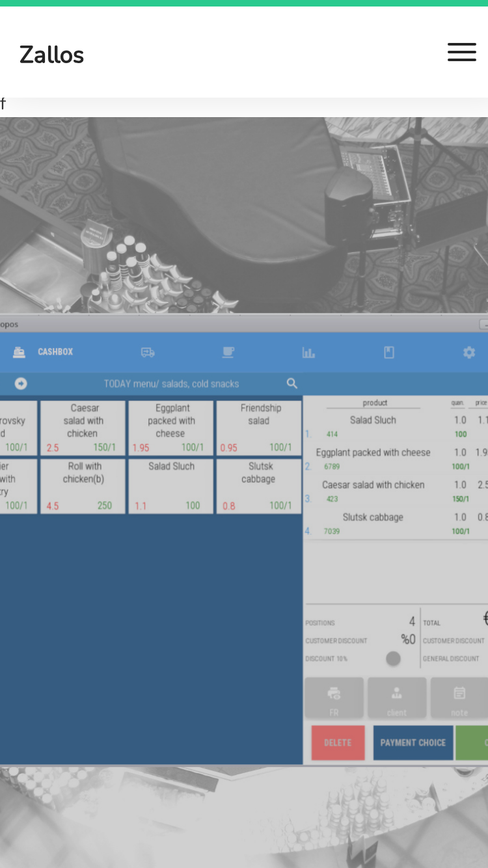Click the FR printer button
The width and height of the screenshot is (488, 868).
[x=334, y=698]
